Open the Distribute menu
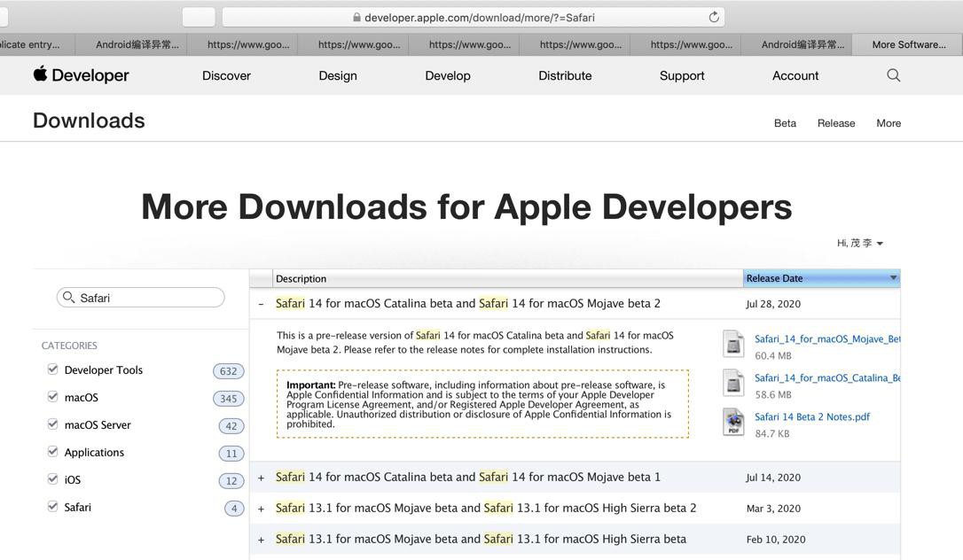 [565, 75]
